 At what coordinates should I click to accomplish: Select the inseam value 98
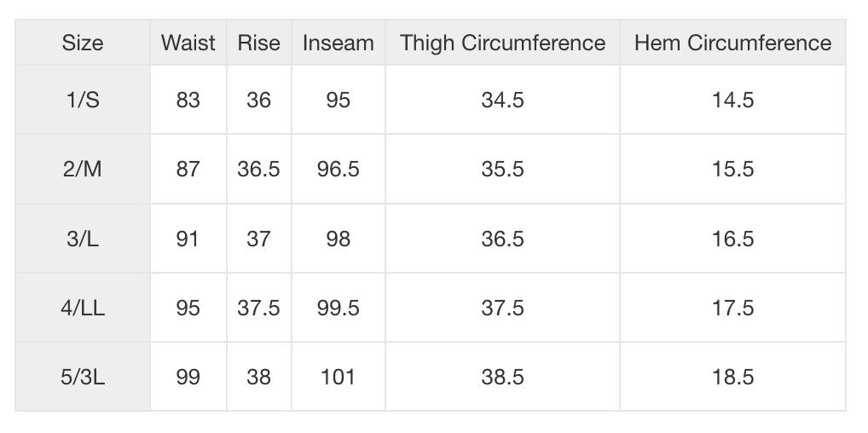coord(339,239)
